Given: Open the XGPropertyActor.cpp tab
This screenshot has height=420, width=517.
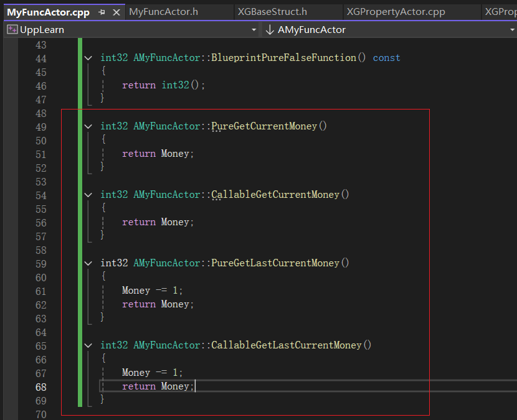Looking at the screenshot, I should click(396, 12).
